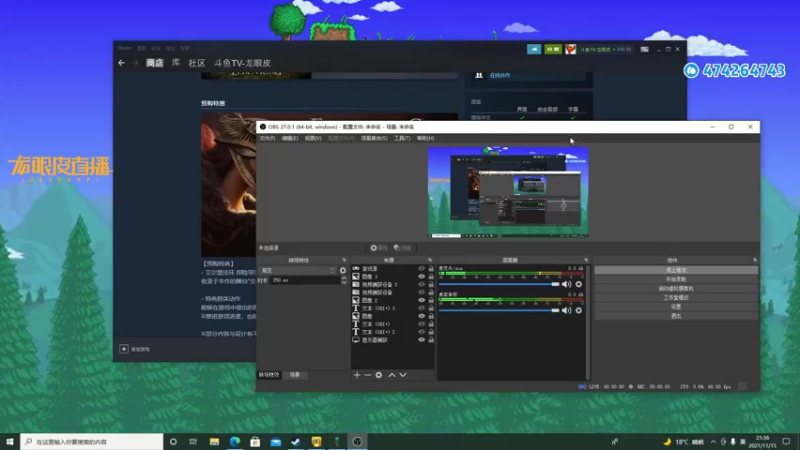The width and height of the screenshot is (800, 450).
Task: Mute the microphone speaker icon in mixer
Action: 566,284
